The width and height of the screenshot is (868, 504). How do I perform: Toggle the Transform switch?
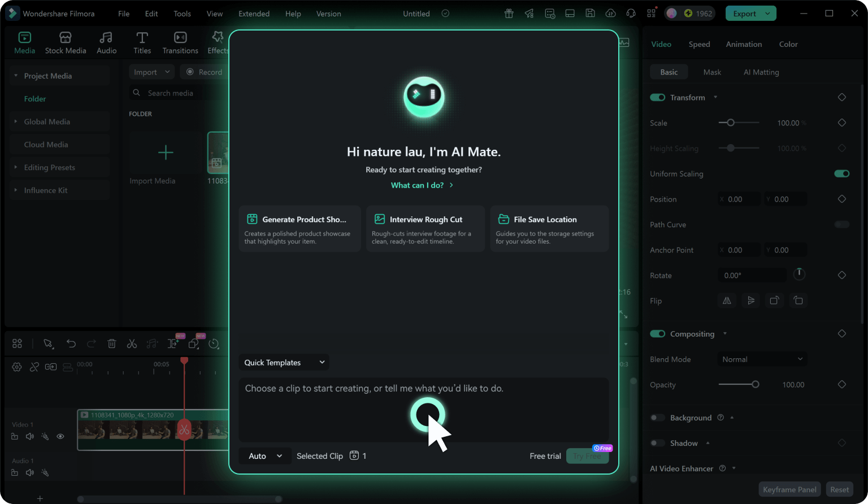click(657, 97)
